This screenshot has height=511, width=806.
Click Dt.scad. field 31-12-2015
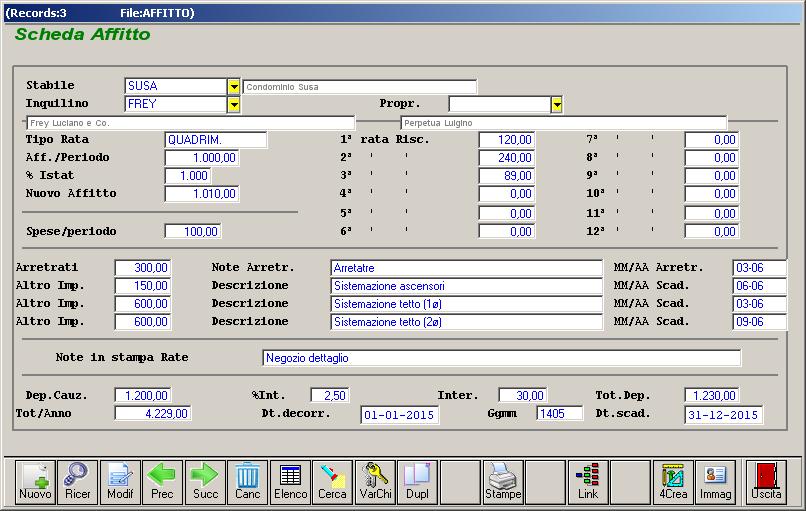(724, 415)
